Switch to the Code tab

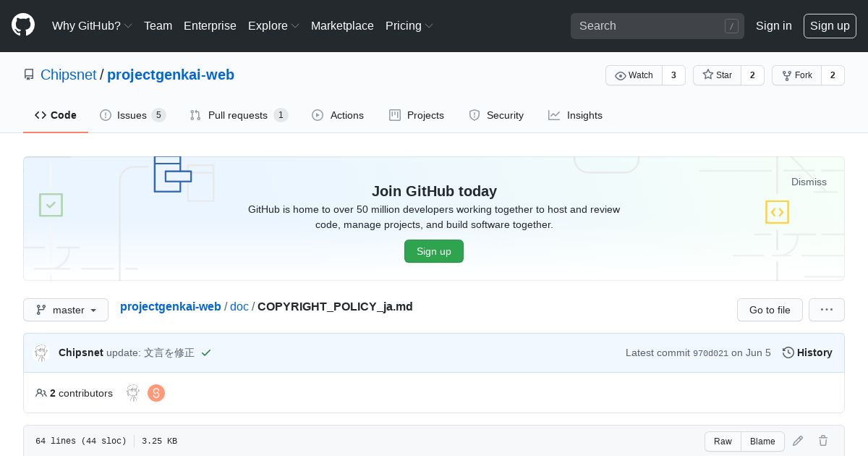[x=56, y=115]
